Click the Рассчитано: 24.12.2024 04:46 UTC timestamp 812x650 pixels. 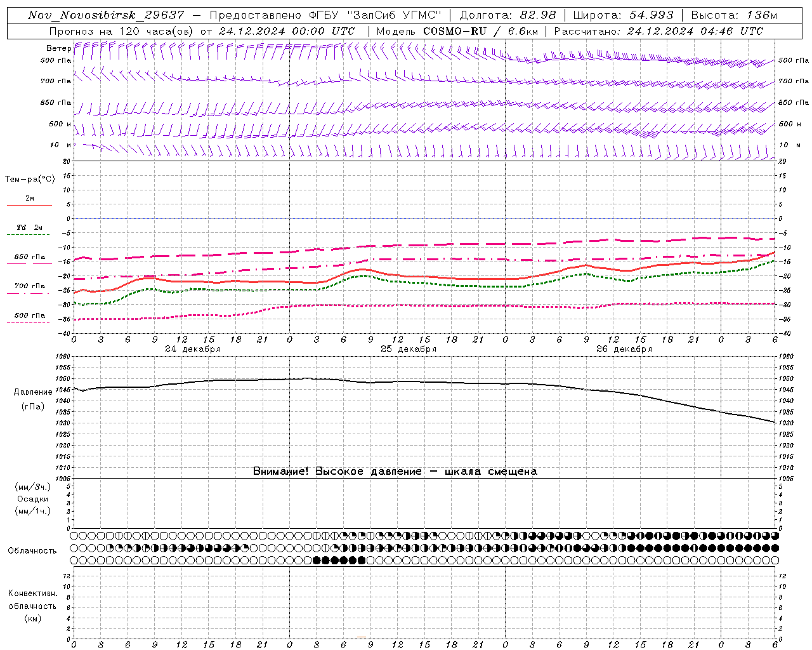658,31
